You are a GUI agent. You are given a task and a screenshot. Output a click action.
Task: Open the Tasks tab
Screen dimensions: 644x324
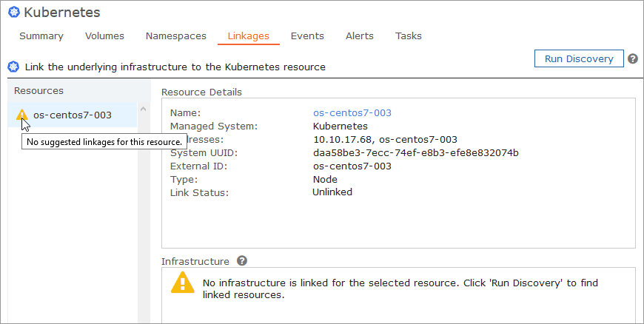tap(409, 36)
